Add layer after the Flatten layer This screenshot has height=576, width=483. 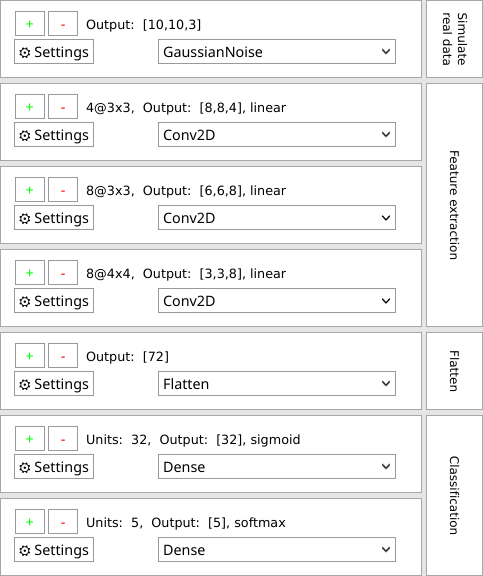tap(30, 356)
